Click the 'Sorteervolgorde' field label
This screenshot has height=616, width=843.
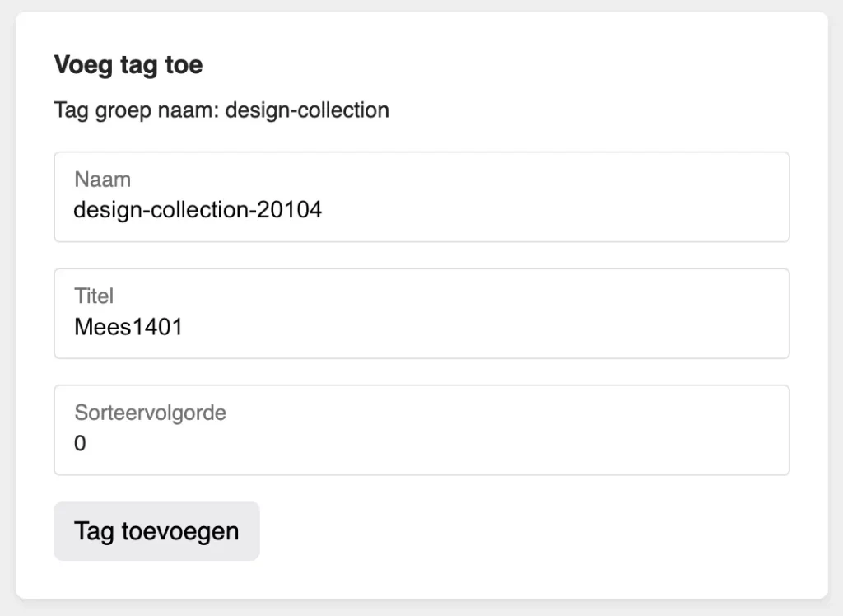[150, 413]
